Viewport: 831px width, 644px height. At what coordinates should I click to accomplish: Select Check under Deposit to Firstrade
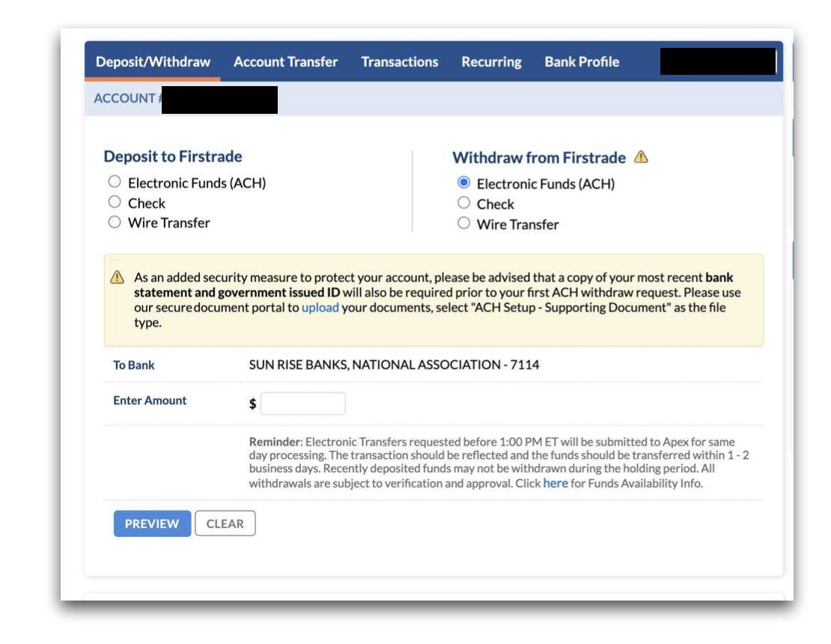click(x=115, y=202)
